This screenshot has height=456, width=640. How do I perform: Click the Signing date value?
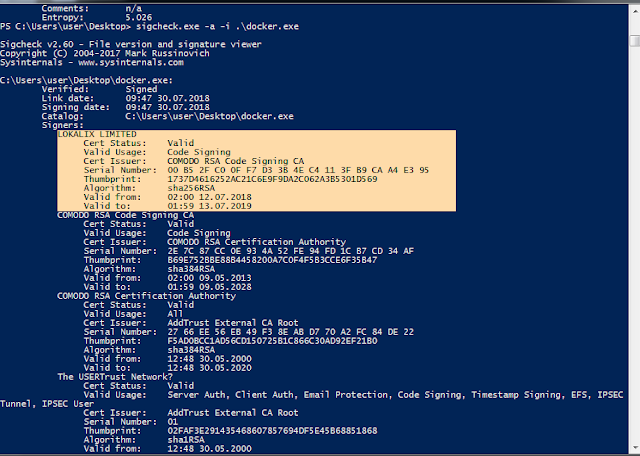point(168,107)
